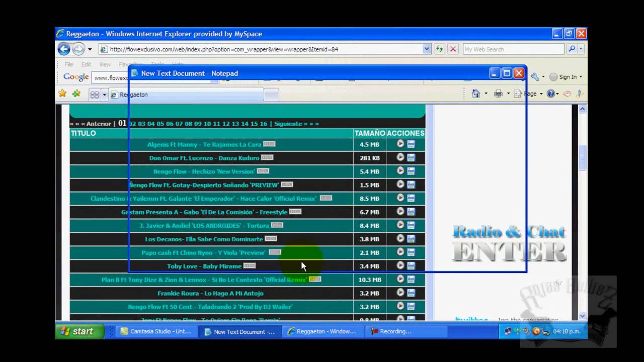Download the Despierto Soñando 'PREVIEW' file
The width and height of the screenshot is (644, 362).
point(411,185)
